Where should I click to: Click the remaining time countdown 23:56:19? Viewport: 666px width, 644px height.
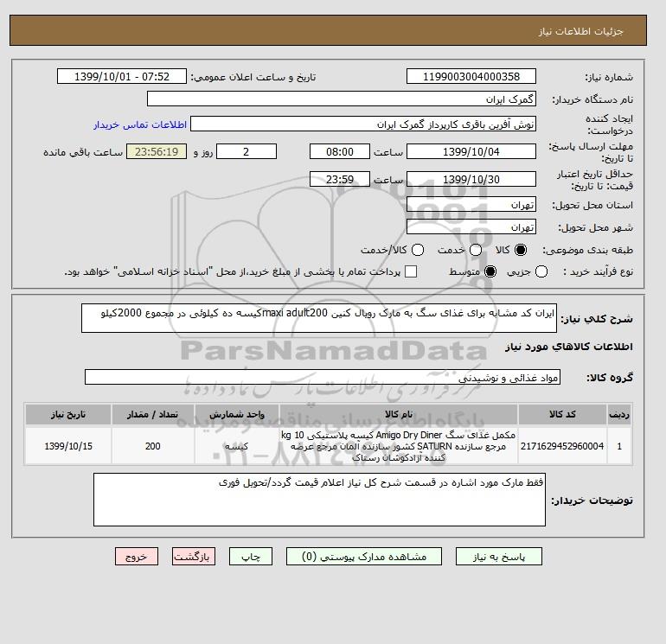[x=157, y=151]
